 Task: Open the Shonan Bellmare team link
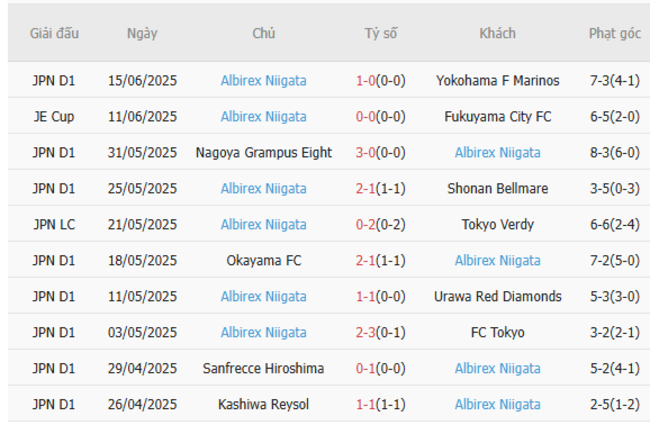497,189
